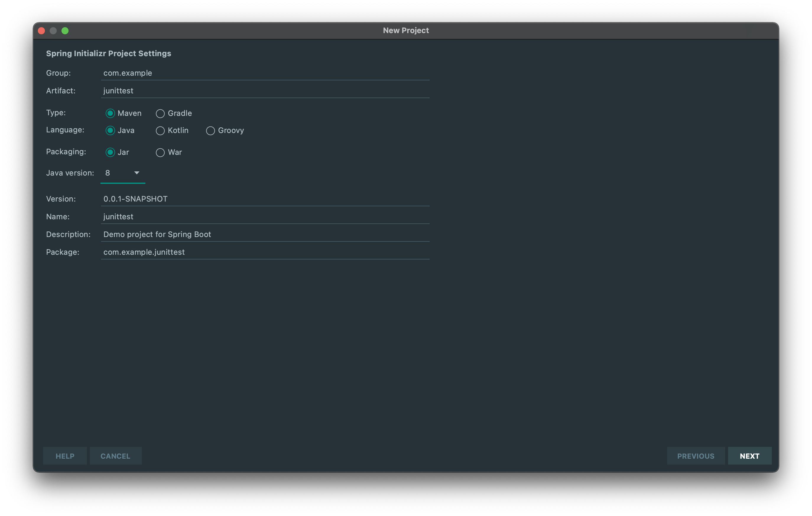
Task: Edit the Description field
Action: coord(265,234)
